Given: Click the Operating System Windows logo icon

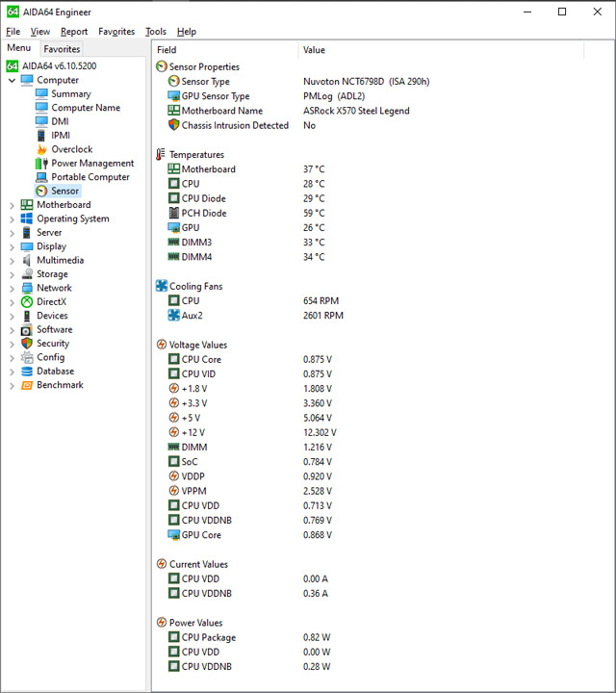Looking at the screenshot, I should pos(27,218).
